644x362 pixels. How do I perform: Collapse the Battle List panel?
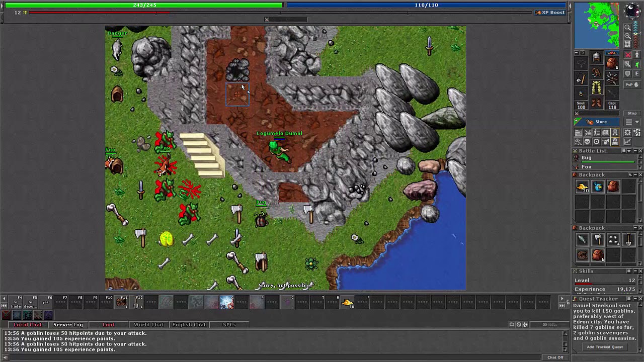click(x=635, y=151)
